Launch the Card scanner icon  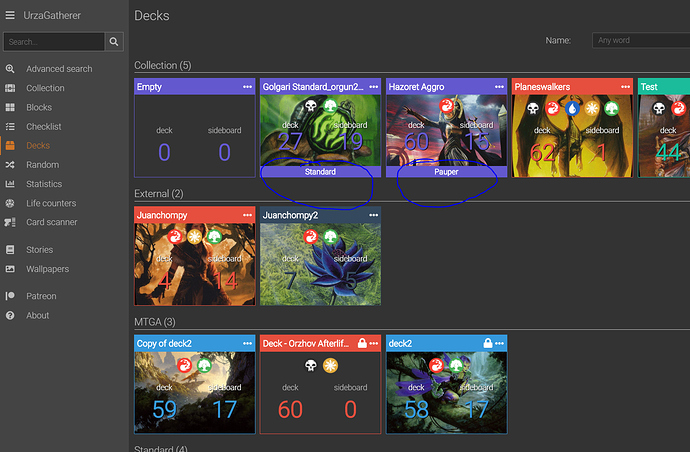[10, 222]
